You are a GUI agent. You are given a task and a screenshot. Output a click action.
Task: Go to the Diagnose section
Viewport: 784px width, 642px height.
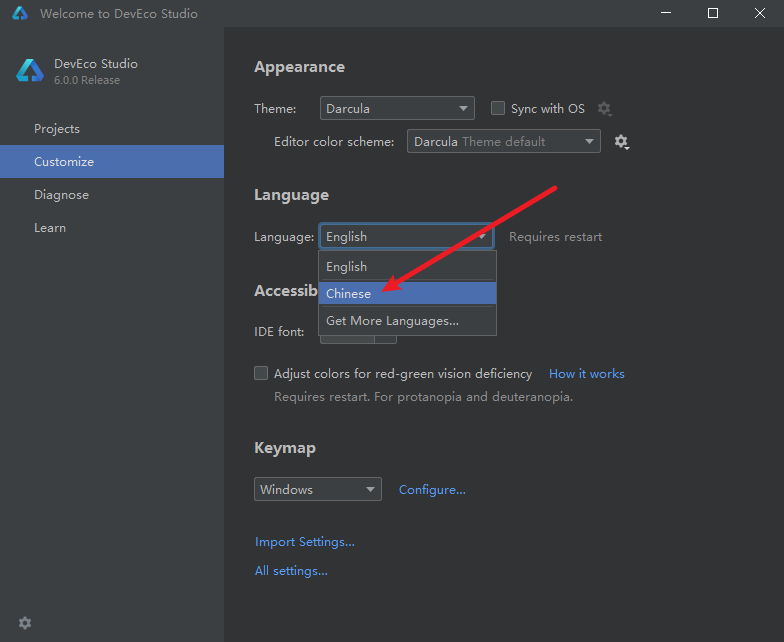coord(112,194)
